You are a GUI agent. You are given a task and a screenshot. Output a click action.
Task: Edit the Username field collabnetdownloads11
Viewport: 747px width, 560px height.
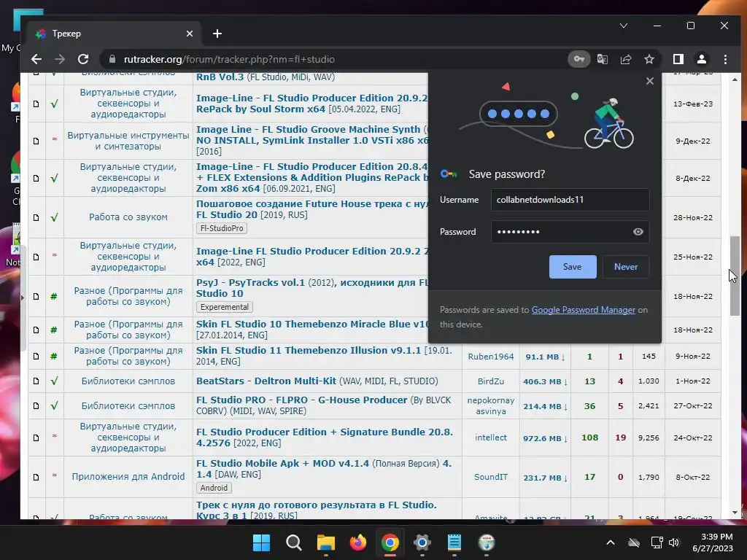click(570, 200)
